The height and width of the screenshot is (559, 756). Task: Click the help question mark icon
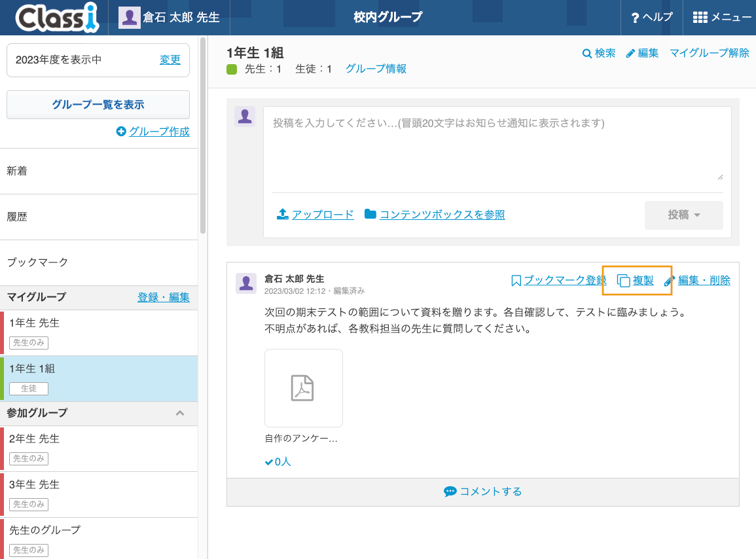[635, 18]
